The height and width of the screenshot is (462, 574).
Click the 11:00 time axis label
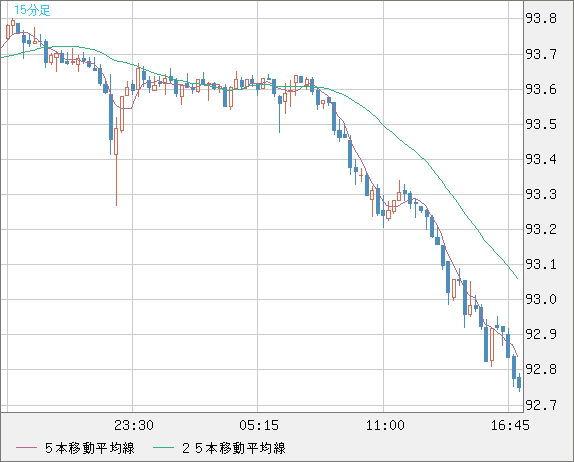(385, 425)
